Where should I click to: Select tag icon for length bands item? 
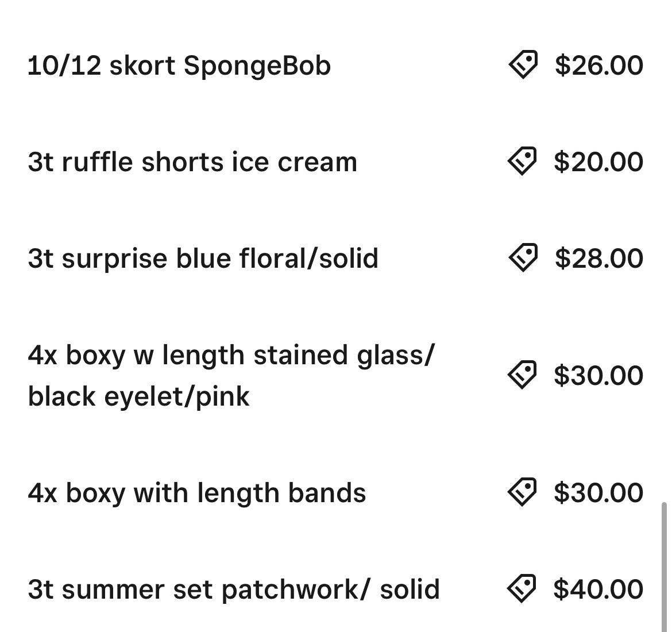(523, 492)
